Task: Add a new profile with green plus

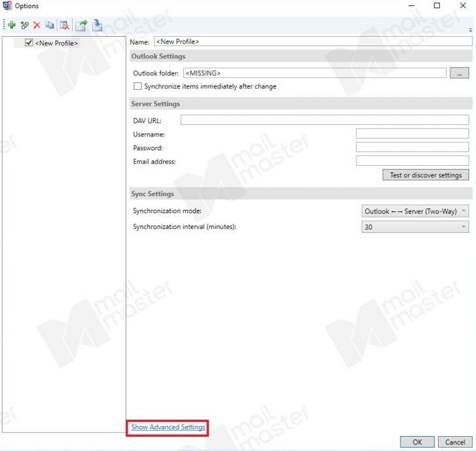Action: click(x=12, y=25)
